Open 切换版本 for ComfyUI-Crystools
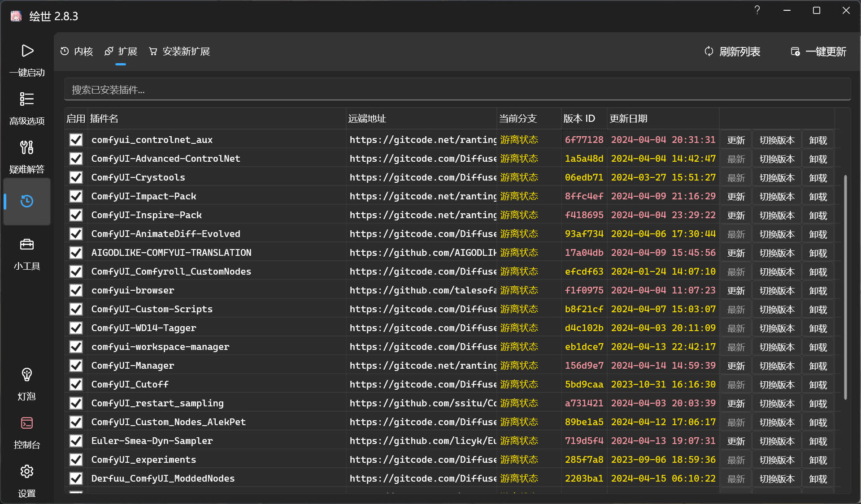 tap(776, 177)
